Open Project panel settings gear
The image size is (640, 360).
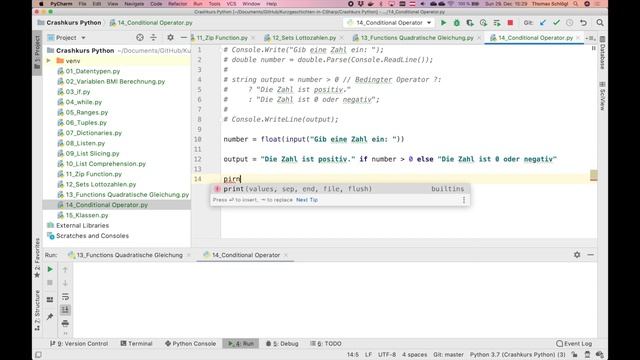tap(170, 38)
